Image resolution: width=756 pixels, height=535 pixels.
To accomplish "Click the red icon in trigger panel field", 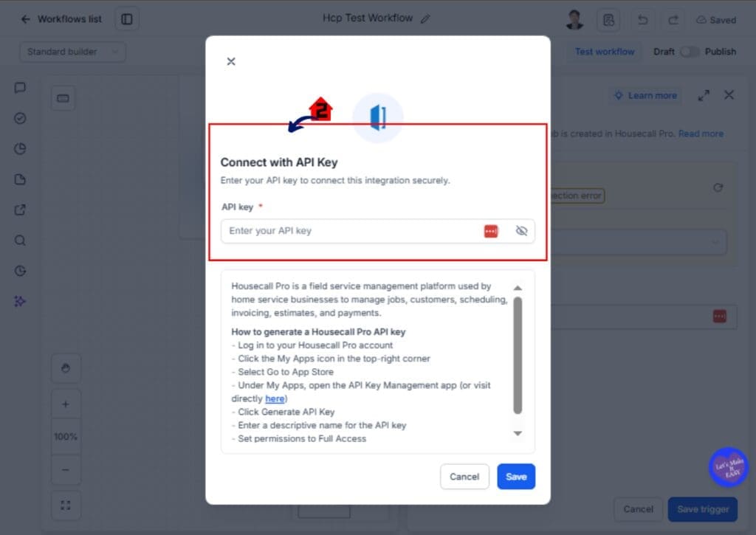I will point(719,316).
